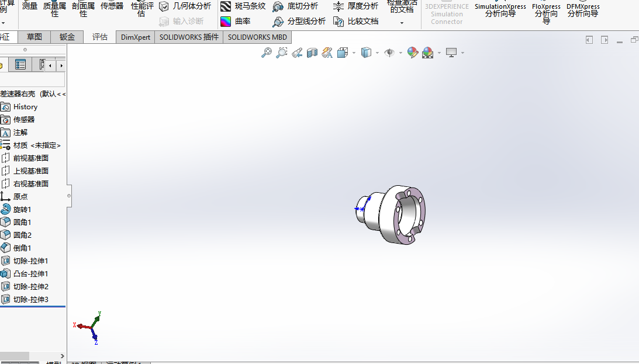Click the 曲率 curvature tool
This screenshot has height=364, width=639.
tap(236, 21)
